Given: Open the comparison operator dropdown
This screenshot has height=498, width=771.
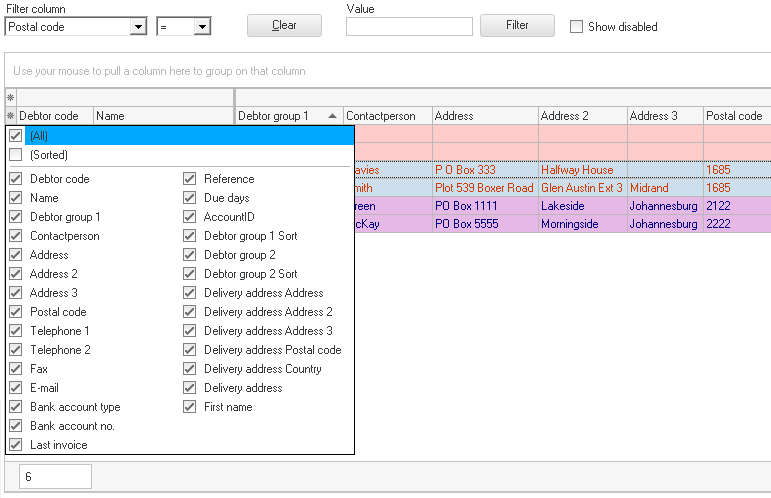Looking at the screenshot, I should pos(202,27).
